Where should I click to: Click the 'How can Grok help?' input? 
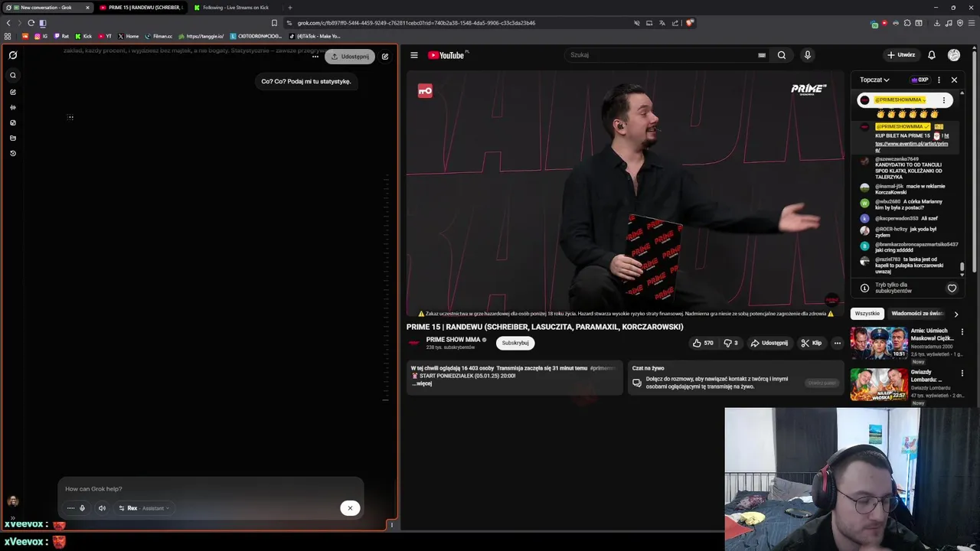pos(211,489)
